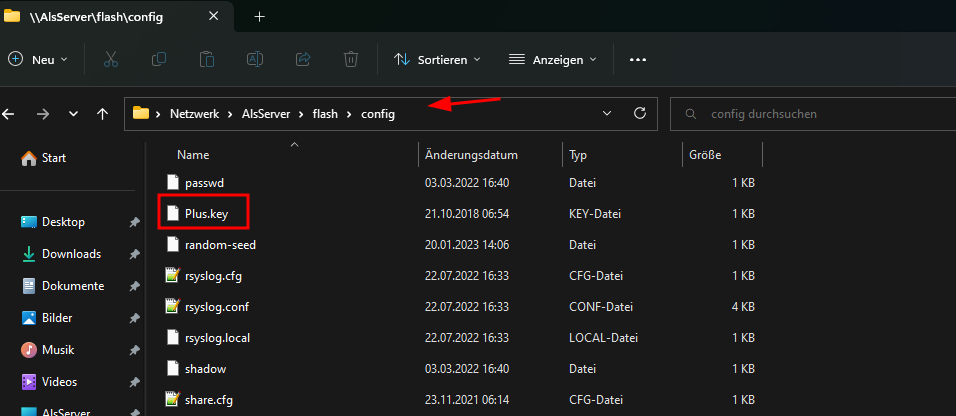
Task: Go up one folder level
Action: pos(102,113)
